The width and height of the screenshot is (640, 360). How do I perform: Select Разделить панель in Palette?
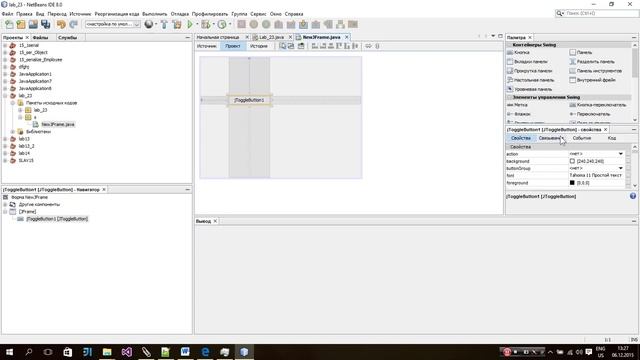point(592,62)
